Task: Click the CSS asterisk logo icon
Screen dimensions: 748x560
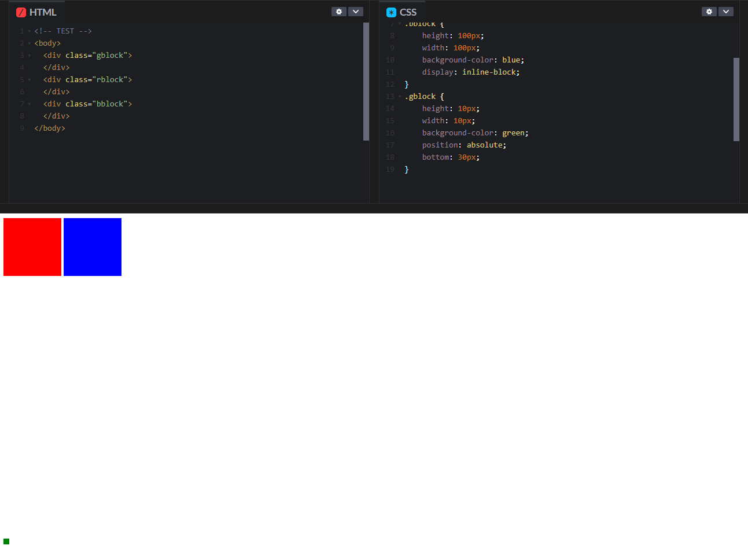Action: (x=391, y=12)
